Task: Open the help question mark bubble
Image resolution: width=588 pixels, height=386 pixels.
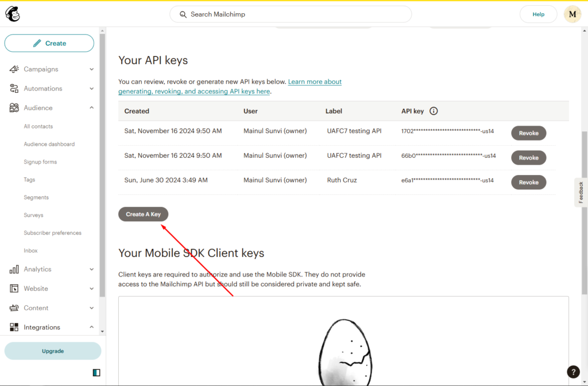Action: pos(573,372)
